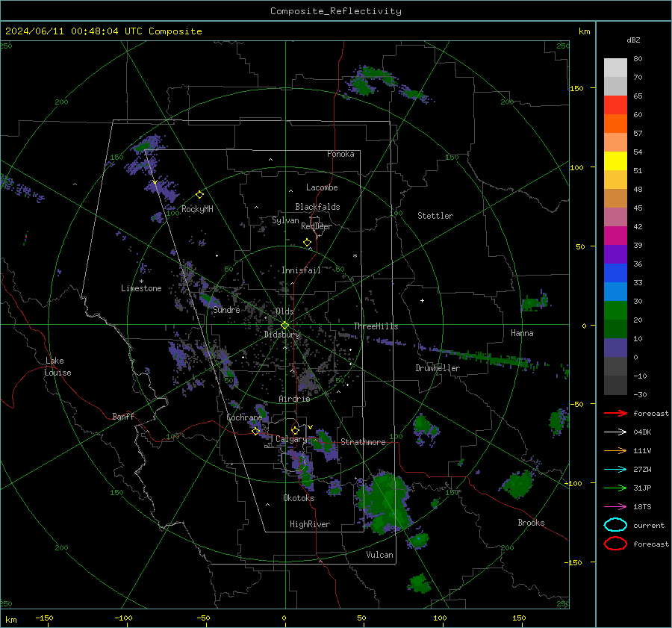This screenshot has height=628, width=672.
Task: Click the Limestone label
Action: [141, 288]
